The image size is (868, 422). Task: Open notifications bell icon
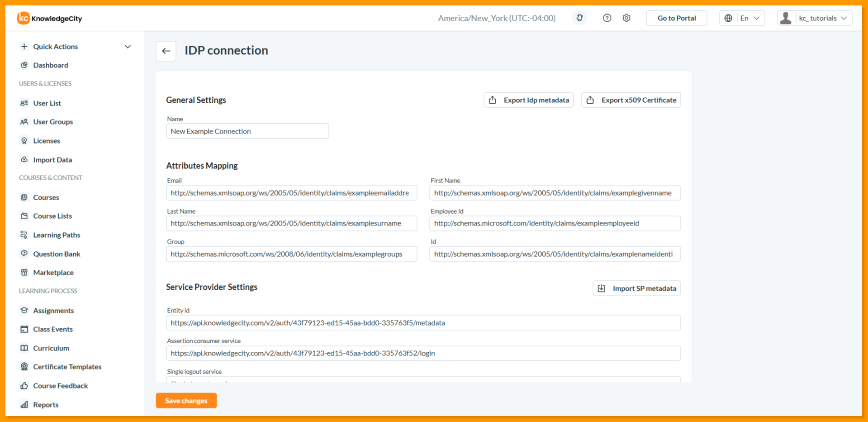click(x=579, y=18)
